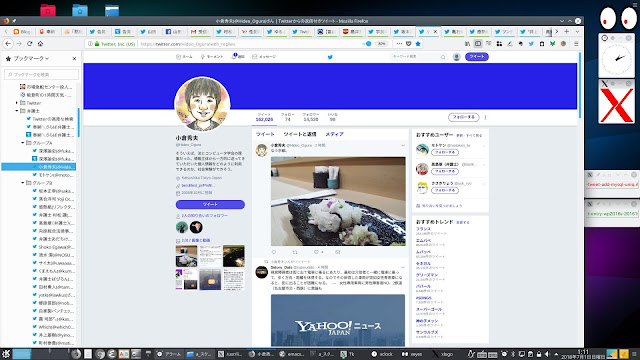
Task: Click the Firefox forward arrow
Action: coord(19,44)
